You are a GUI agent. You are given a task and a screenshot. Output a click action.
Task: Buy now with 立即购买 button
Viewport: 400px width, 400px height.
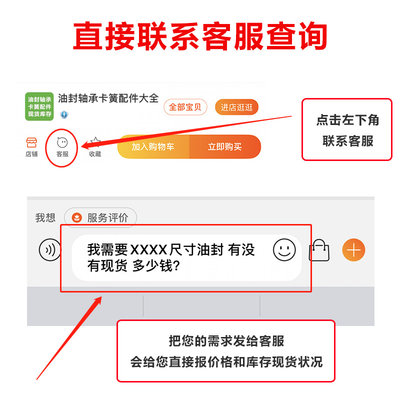click(225, 147)
